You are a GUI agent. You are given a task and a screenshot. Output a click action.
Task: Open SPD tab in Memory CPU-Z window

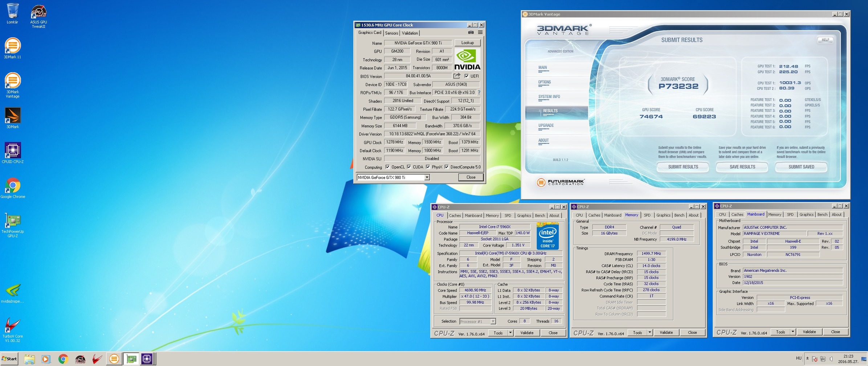click(647, 215)
